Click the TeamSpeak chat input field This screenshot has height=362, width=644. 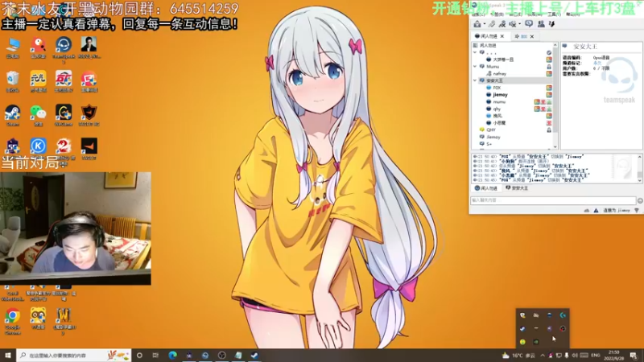[x=553, y=200]
